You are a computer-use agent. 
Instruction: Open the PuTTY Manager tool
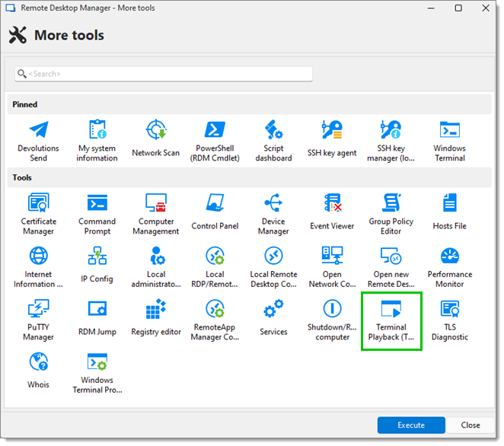click(38, 320)
